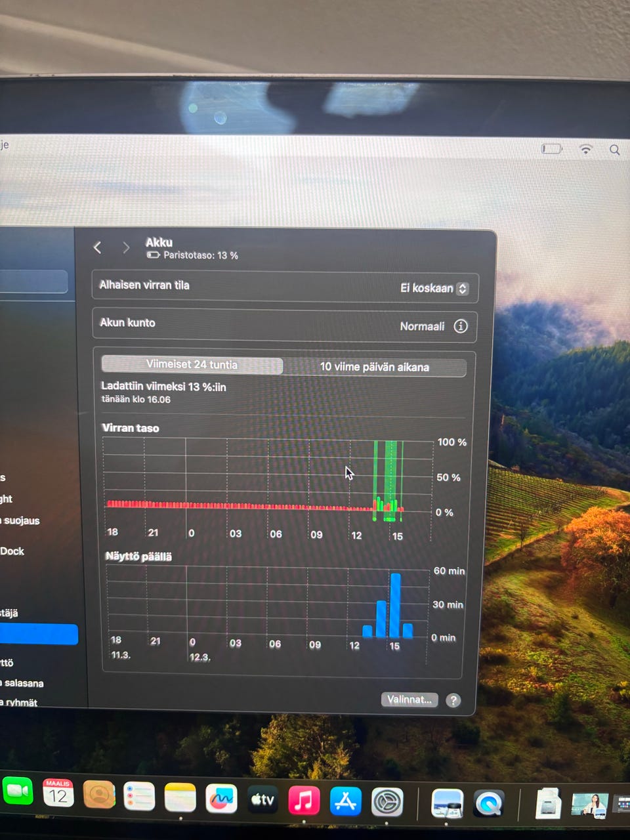Click the Akku page title
Image resolution: width=630 pixels, height=840 pixels.
(159, 242)
